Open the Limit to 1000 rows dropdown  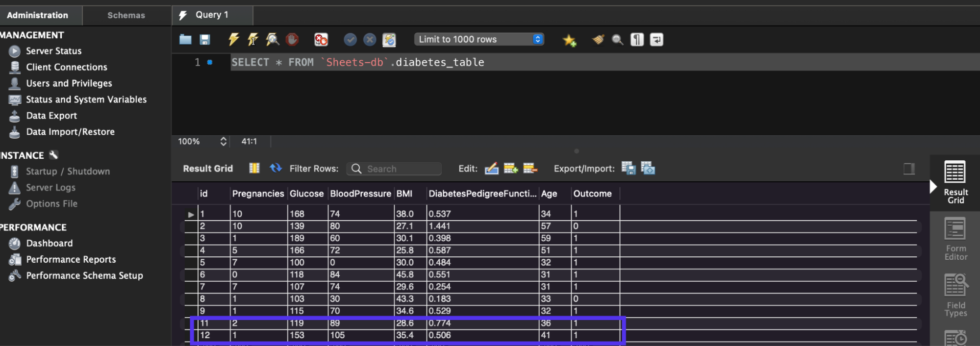pyautogui.click(x=479, y=39)
